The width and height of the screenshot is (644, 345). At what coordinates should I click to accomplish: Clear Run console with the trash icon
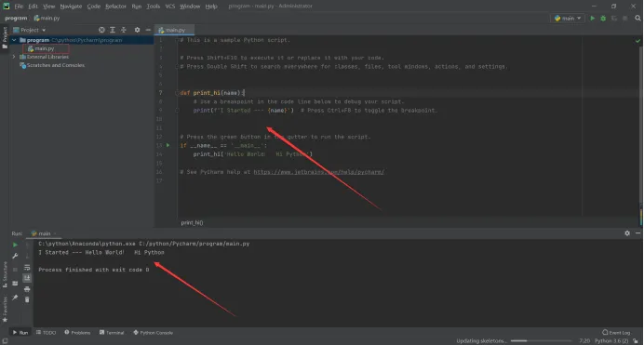27,299
